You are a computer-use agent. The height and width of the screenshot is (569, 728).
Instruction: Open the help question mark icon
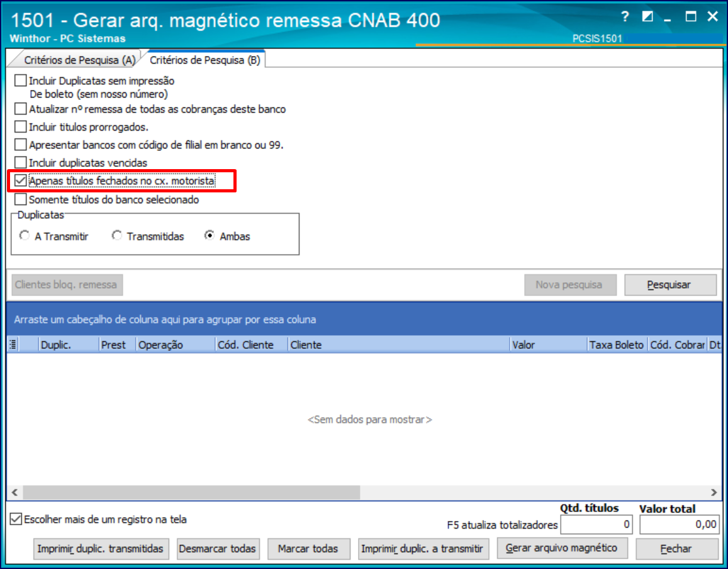tap(625, 17)
